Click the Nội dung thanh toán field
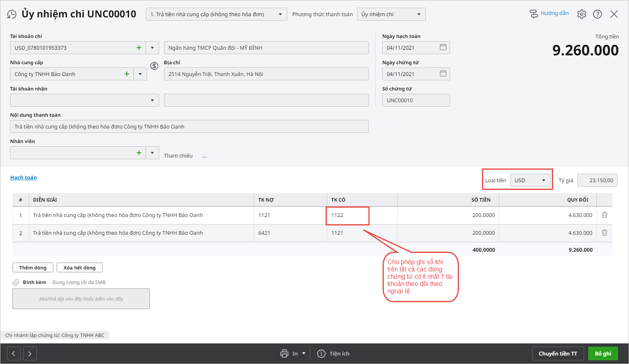The image size is (629, 364). point(189,126)
